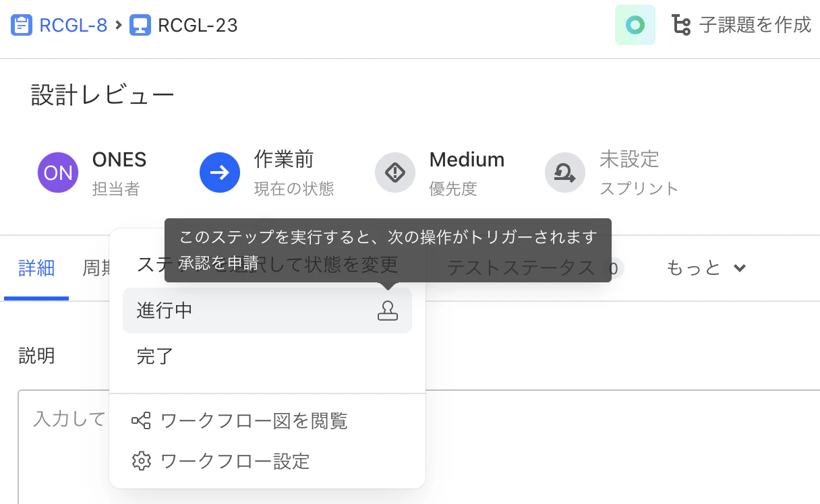Click the テストステータス count badge 0
820x504 pixels.
pos(612,269)
